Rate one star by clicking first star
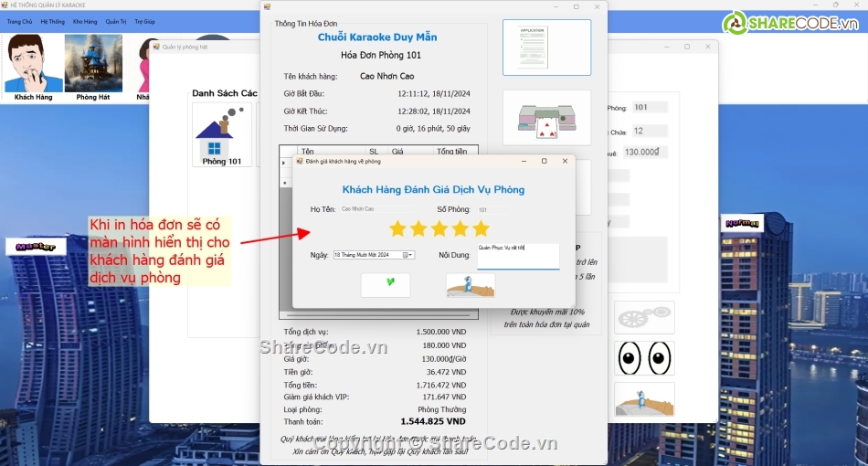 (397, 228)
